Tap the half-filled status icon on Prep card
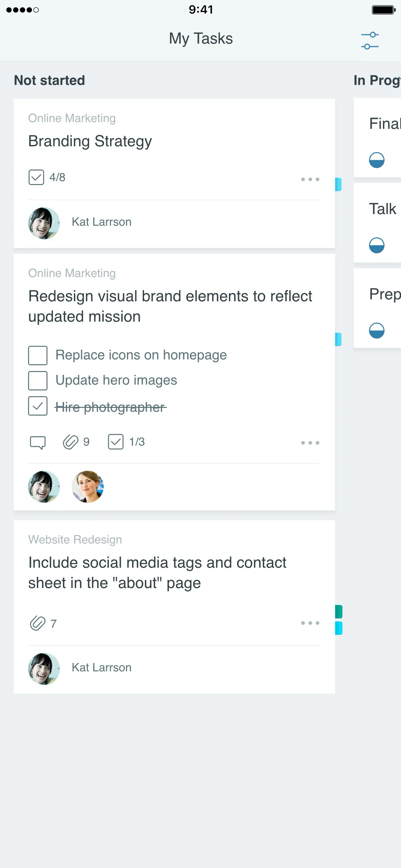Viewport: 401px width, 868px height. 376,331
